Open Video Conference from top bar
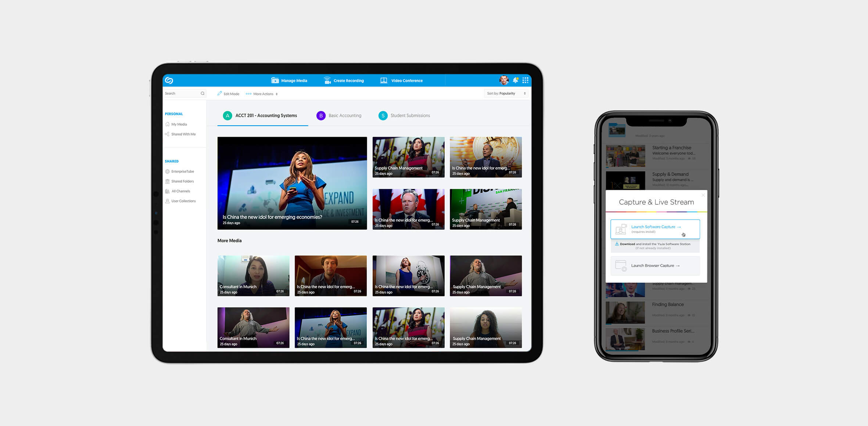 coord(401,80)
